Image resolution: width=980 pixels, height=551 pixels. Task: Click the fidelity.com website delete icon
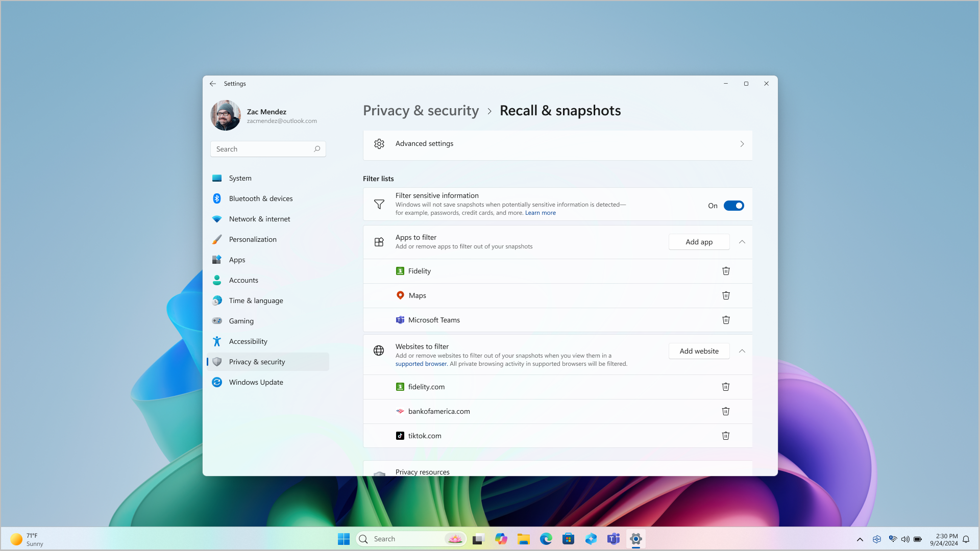point(726,386)
